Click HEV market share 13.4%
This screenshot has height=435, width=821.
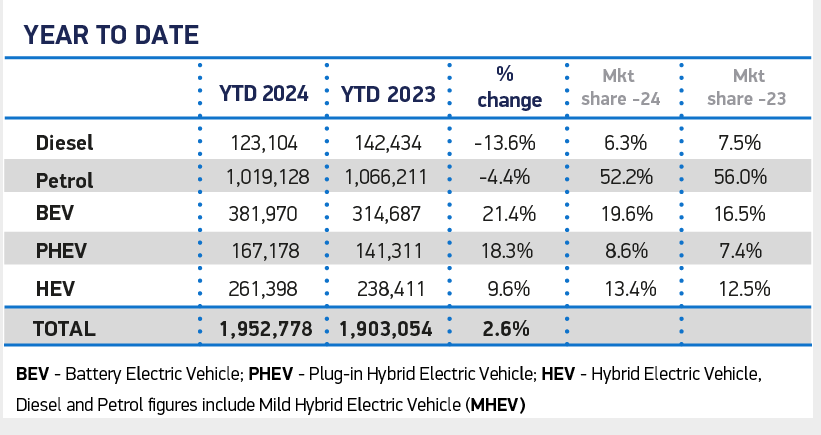click(630, 289)
